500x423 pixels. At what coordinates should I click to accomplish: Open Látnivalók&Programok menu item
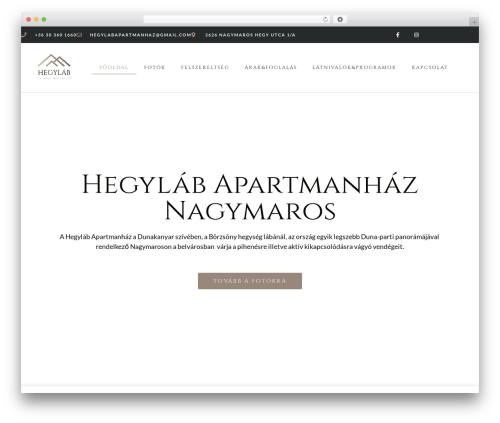coord(354,67)
